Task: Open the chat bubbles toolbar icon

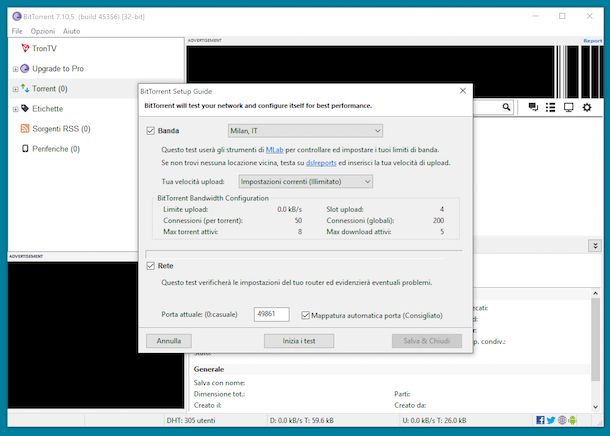Action: (x=533, y=107)
